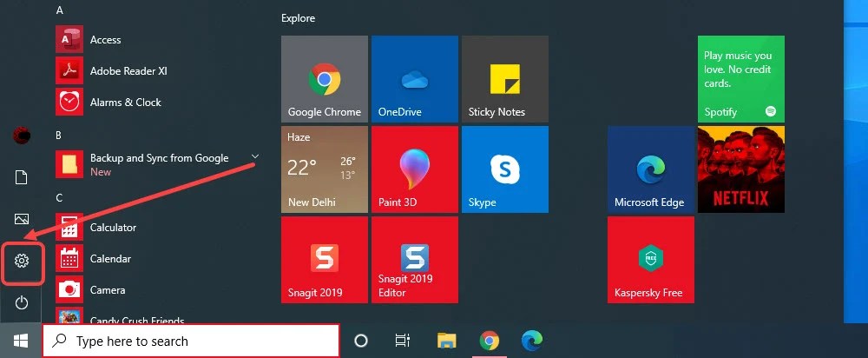Open the OneDrive tile
The width and height of the screenshot is (868, 358).
[x=415, y=79]
